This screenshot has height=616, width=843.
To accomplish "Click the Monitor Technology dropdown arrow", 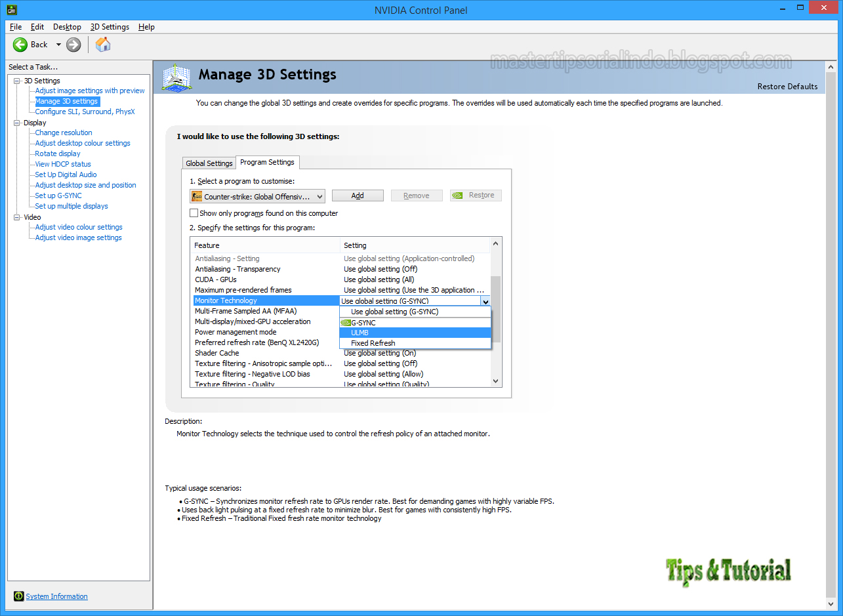I will (485, 301).
